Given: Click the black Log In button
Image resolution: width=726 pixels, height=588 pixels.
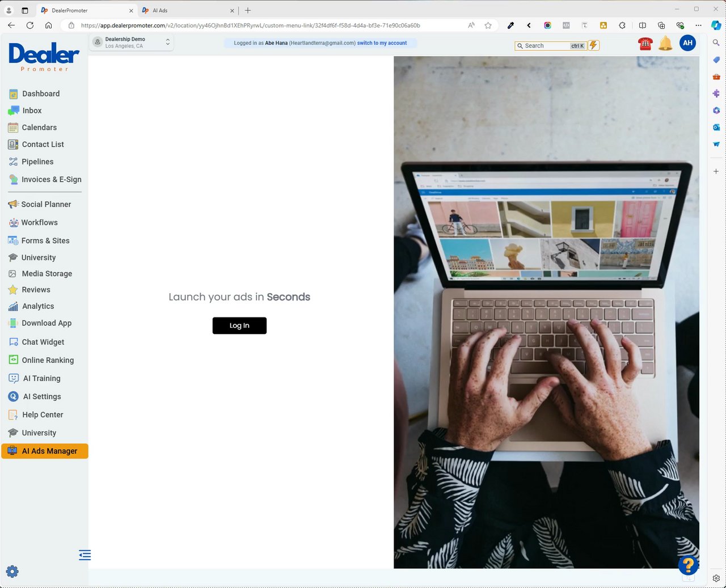Looking at the screenshot, I should [239, 325].
